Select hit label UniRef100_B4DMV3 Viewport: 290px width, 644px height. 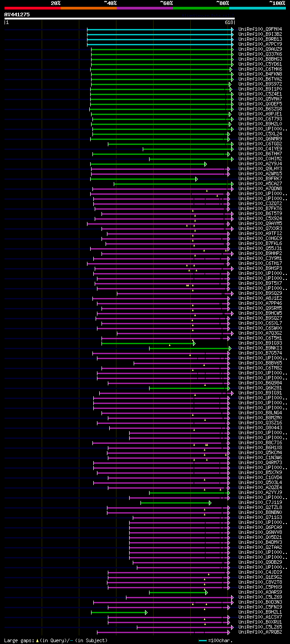pos(260,542)
